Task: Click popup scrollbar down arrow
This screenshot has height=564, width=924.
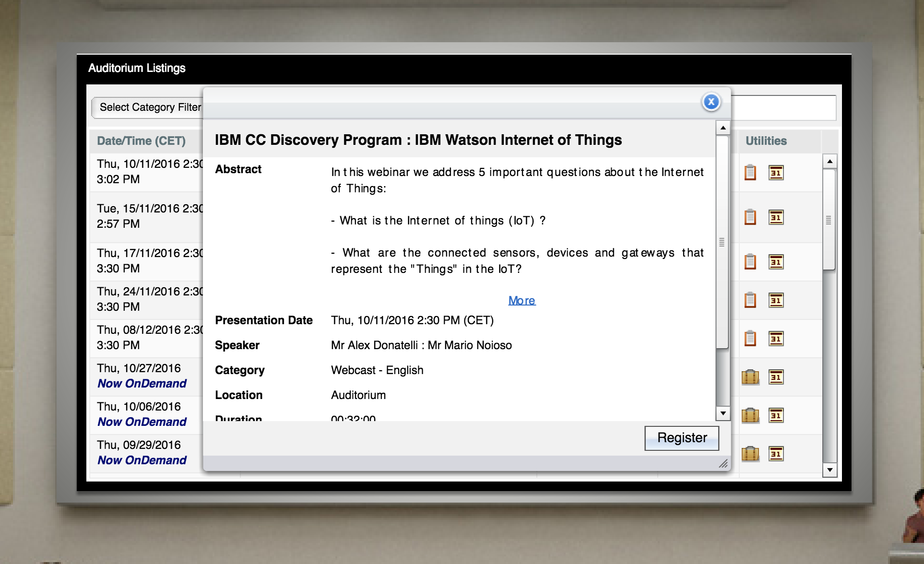Action: tap(723, 413)
